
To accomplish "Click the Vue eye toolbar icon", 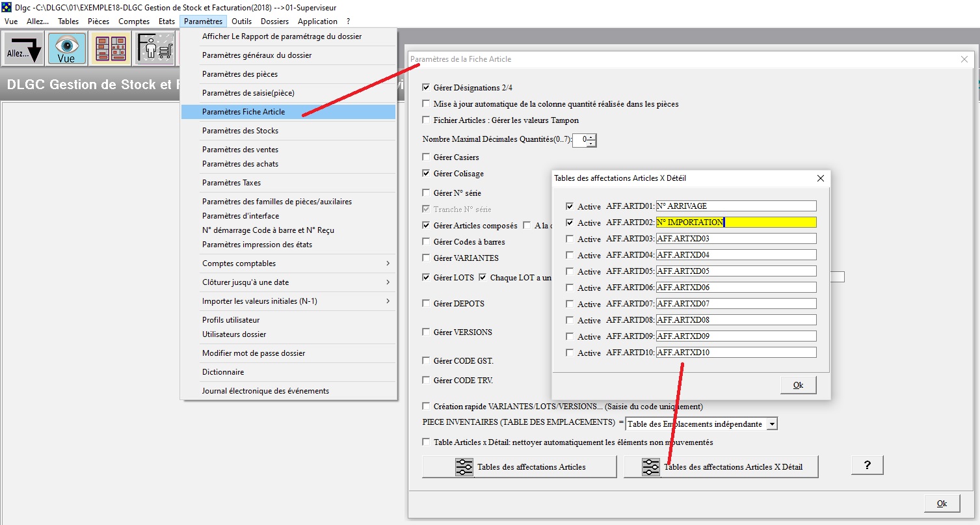I will coord(67,49).
